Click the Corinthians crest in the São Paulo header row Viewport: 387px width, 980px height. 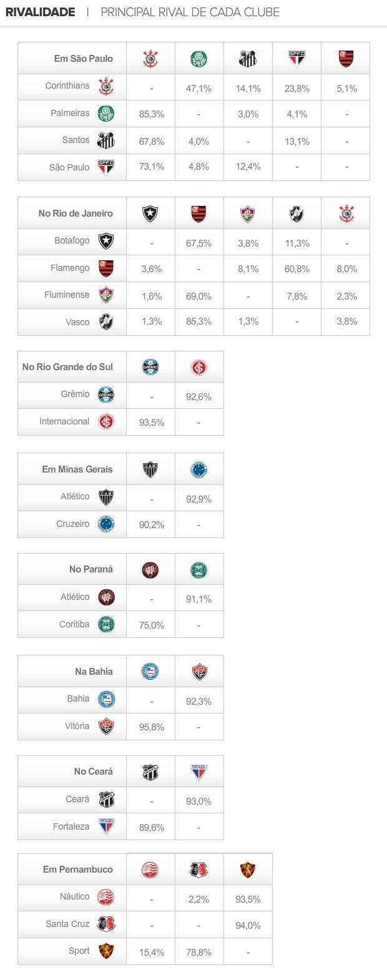[150, 59]
